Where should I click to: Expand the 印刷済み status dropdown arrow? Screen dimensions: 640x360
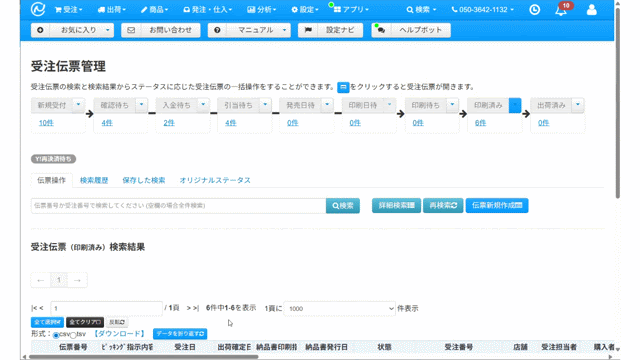tap(515, 105)
